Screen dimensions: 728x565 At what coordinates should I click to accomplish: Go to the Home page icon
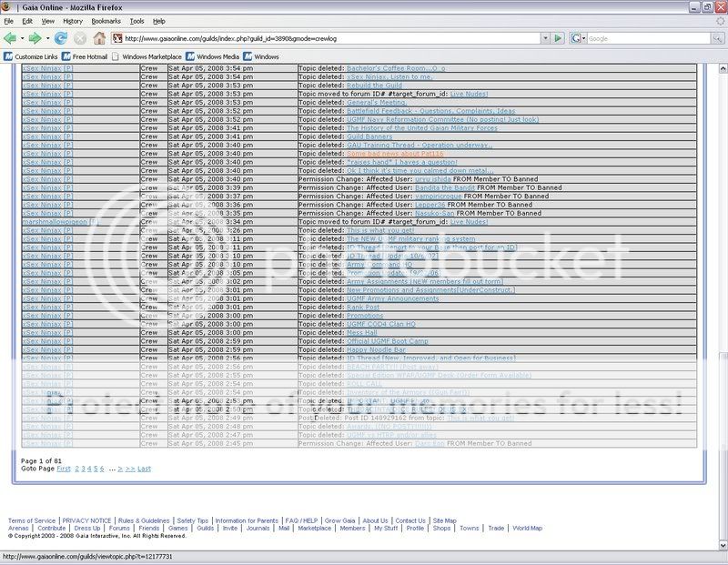[98, 38]
